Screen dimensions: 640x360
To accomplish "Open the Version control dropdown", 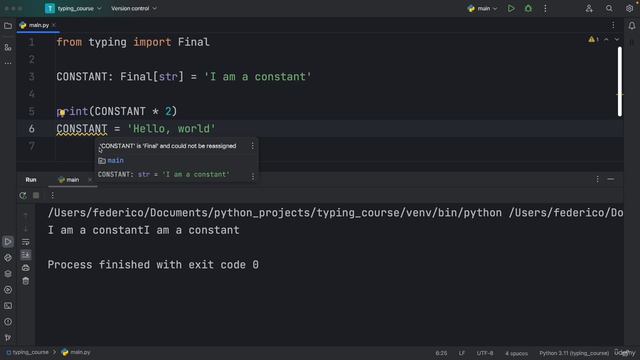I will [133, 8].
